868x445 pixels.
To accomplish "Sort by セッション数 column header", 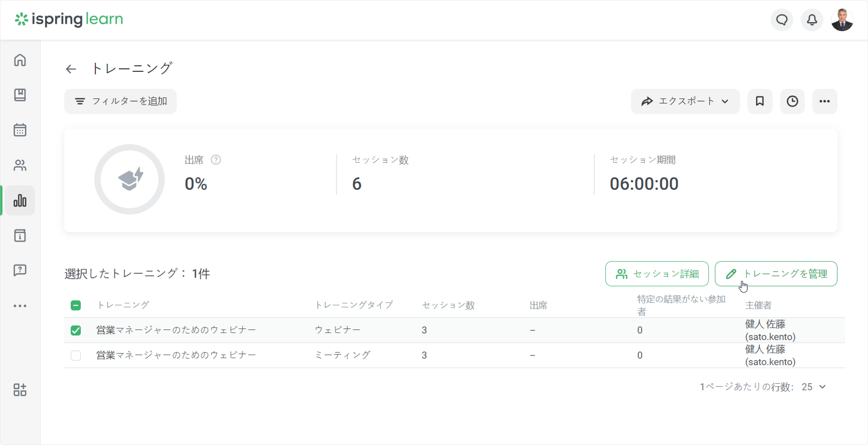I will [x=448, y=305].
